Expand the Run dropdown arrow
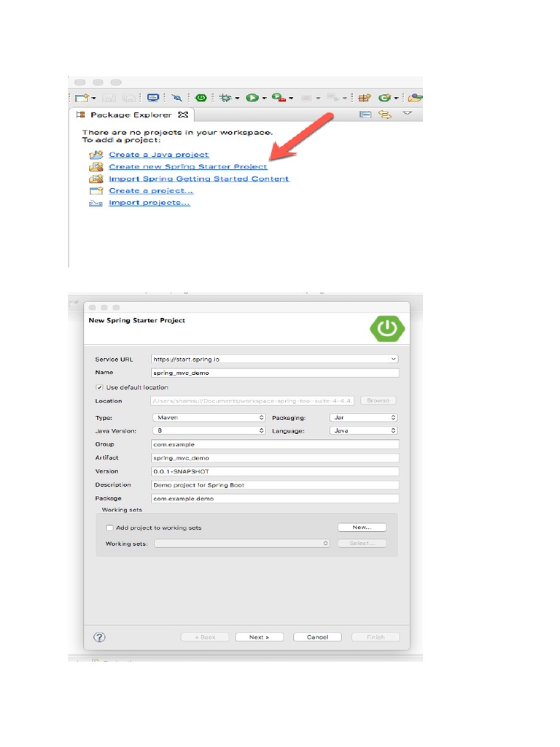This screenshot has height=747, width=560. tap(264, 98)
